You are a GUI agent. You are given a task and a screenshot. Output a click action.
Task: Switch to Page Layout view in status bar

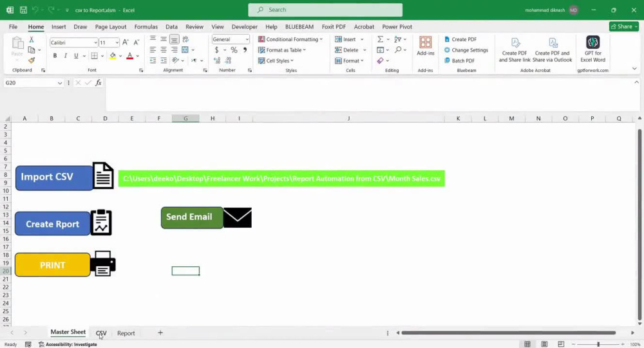tap(544, 344)
